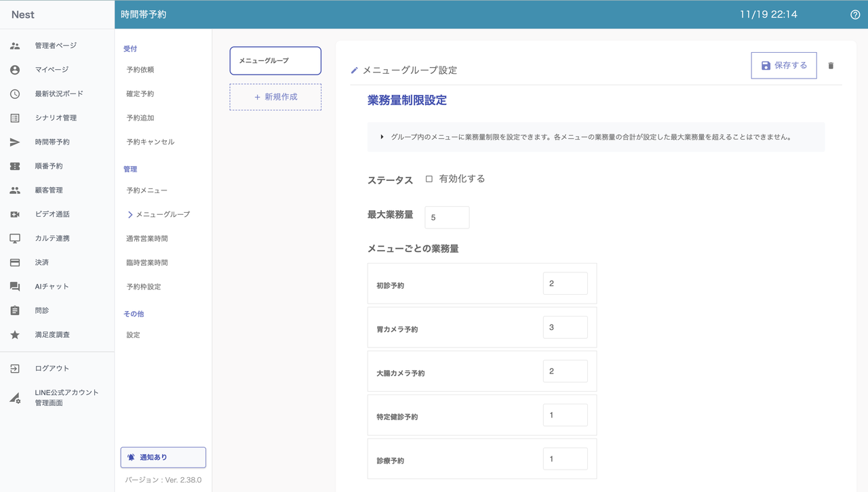This screenshot has width=868, height=492.
Task: Click the 保存する save button
Action: tap(784, 65)
